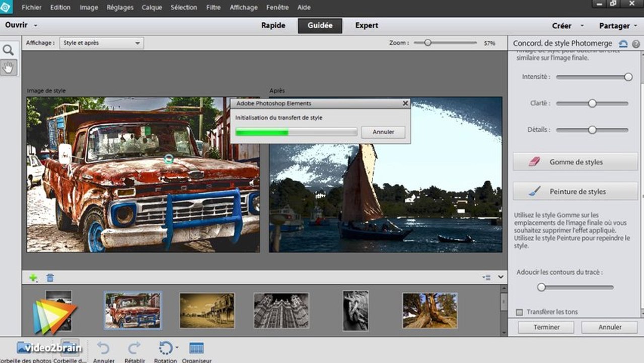The width and height of the screenshot is (644, 363).
Task: Expand the Ouvrir dropdown arrow
Action: click(36, 25)
